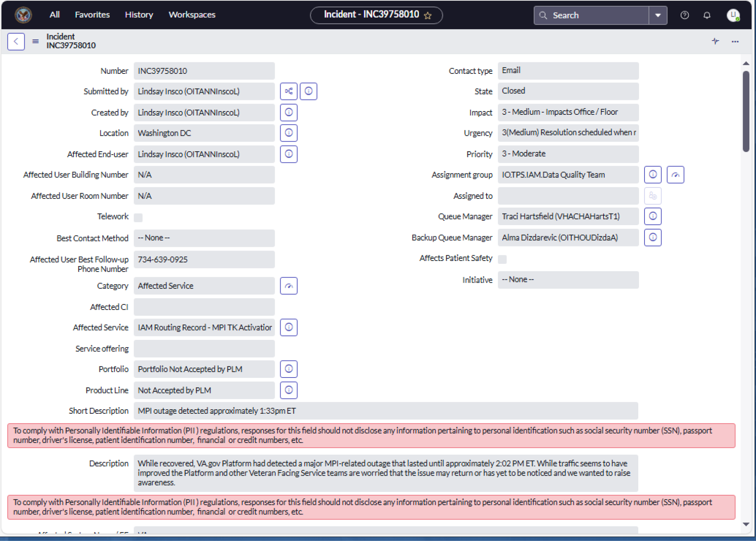Image resolution: width=756 pixels, height=541 pixels.
Task: Open the form context menu icon
Action: 35,41
